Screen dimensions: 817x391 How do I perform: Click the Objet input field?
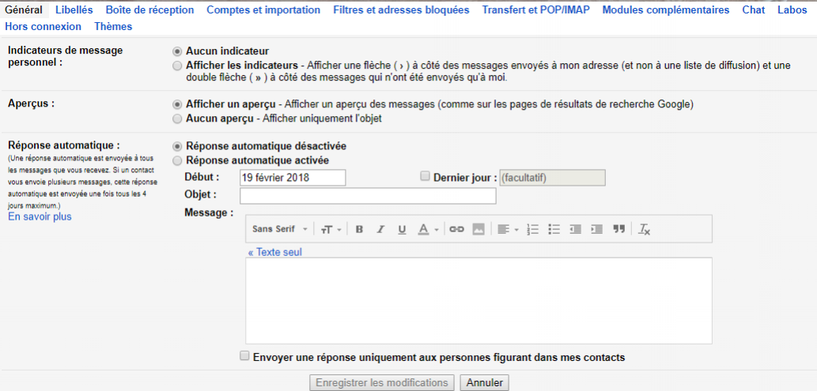(368, 196)
